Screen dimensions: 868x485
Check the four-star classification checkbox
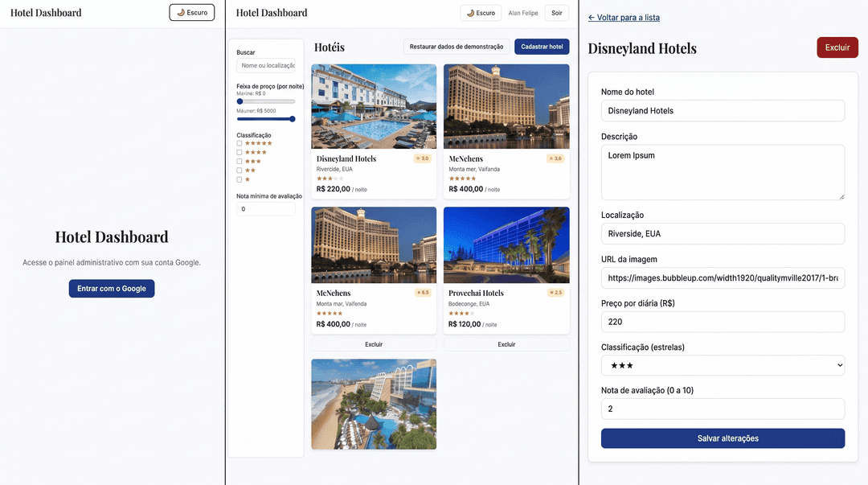coord(240,153)
